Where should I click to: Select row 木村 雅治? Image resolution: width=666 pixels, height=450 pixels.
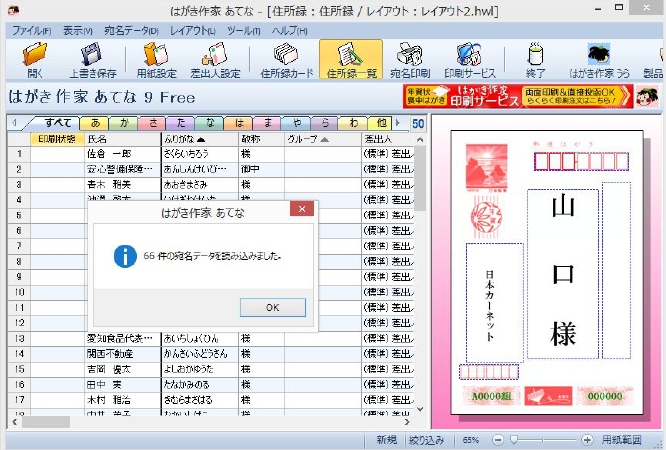(210, 400)
